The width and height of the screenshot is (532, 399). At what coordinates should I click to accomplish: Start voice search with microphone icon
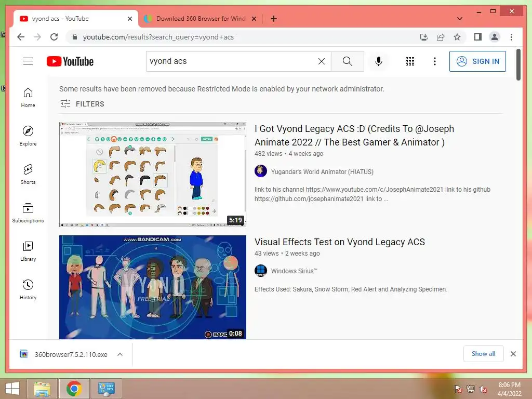point(379,61)
